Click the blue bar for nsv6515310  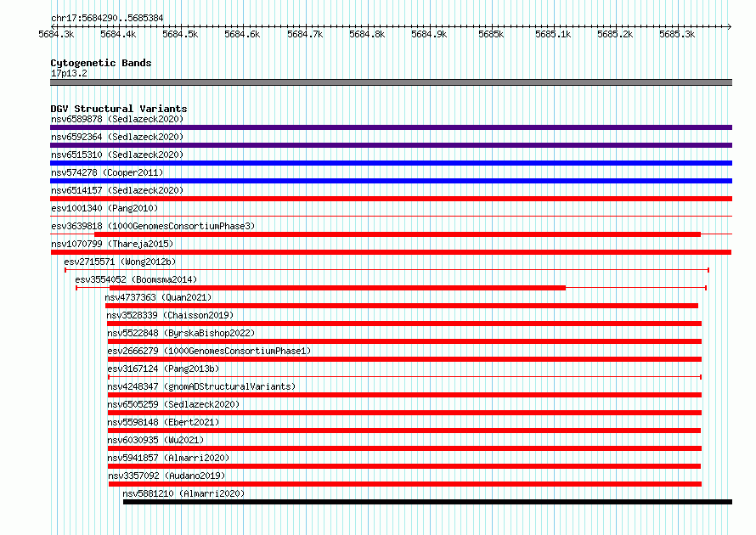point(391,163)
